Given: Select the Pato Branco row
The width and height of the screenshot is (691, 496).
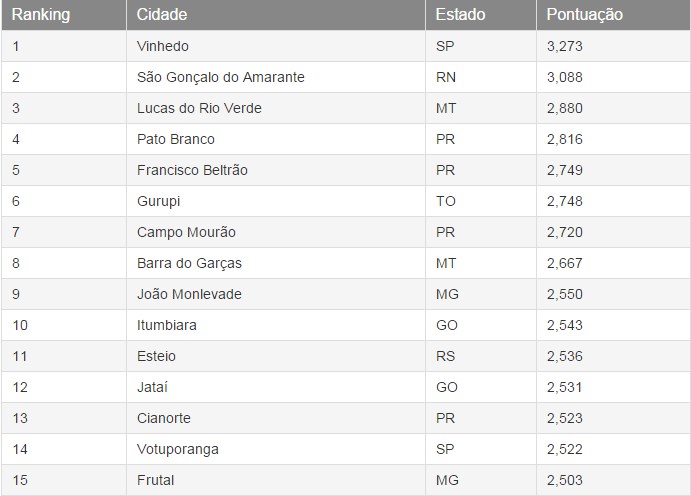Looking at the screenshot, I should click(x=346, y=139).
